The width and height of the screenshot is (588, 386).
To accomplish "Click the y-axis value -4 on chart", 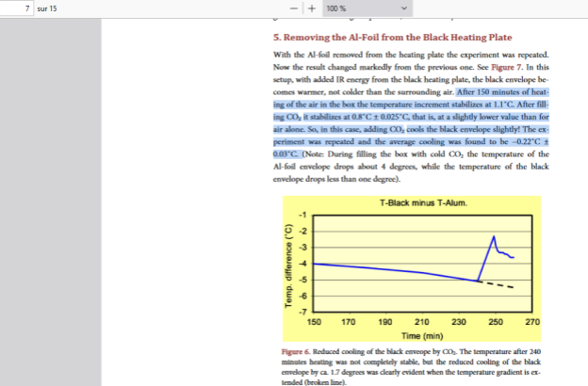I will [302, 264].
